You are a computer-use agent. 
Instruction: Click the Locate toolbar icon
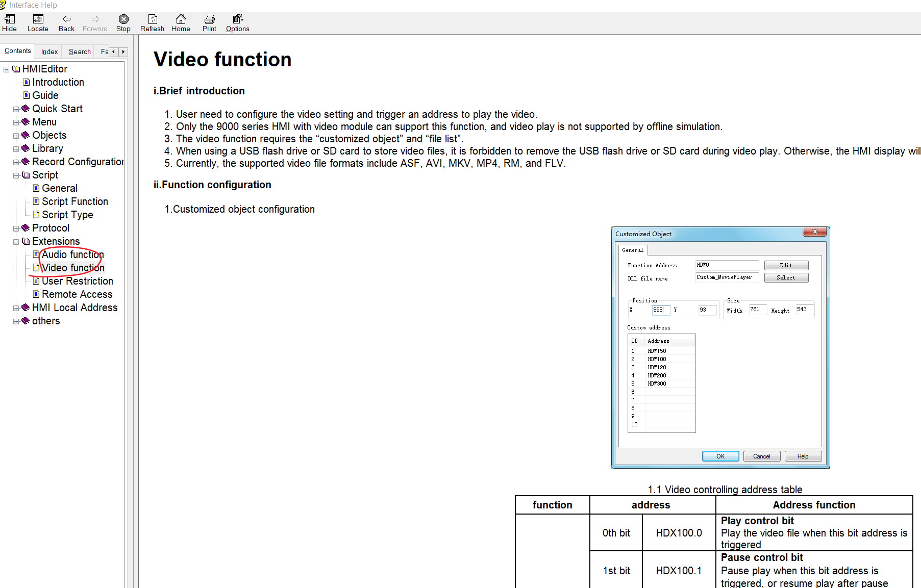(38, 23)
